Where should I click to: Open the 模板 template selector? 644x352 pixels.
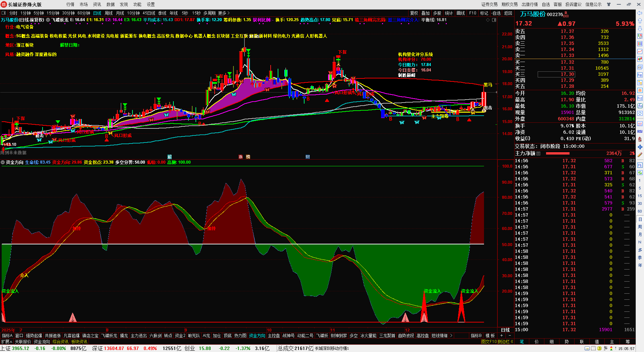(490, 336)
